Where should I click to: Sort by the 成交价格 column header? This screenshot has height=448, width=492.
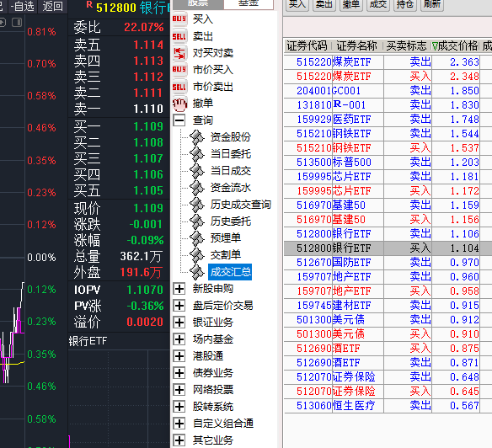(x=455, y=46)
